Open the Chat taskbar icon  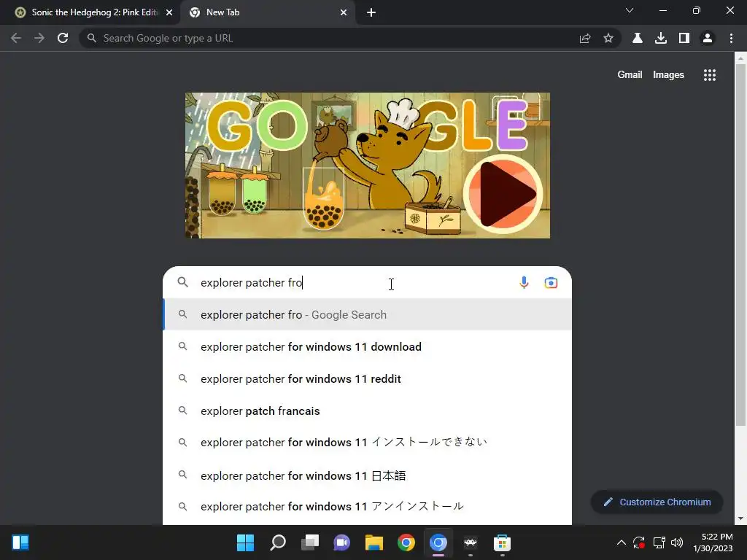click(x=341, y=542)
